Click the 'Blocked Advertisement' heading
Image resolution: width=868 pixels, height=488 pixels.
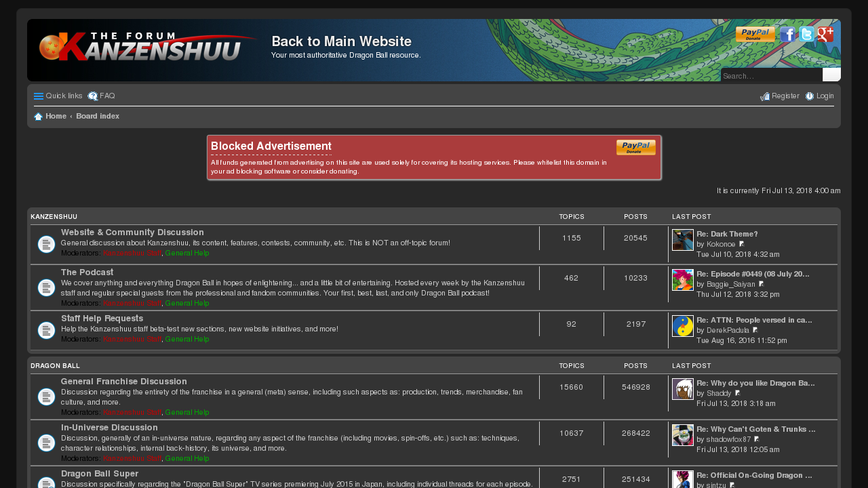pos(271,146)
